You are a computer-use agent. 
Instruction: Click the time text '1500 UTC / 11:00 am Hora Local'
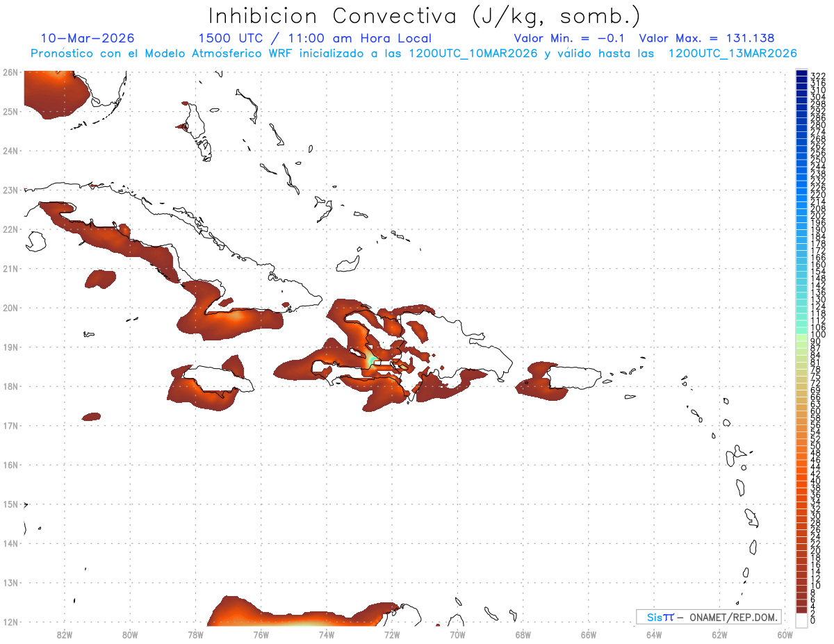(315, 38)
